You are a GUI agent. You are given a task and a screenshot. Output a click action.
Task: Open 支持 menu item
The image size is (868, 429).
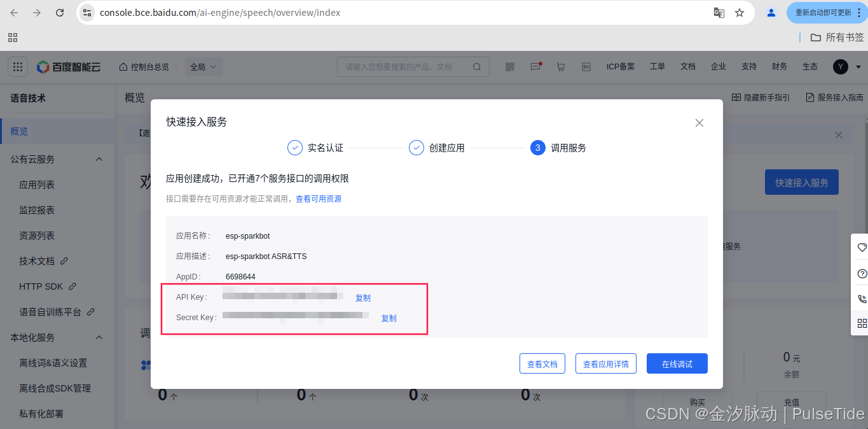tap(749, 67)
